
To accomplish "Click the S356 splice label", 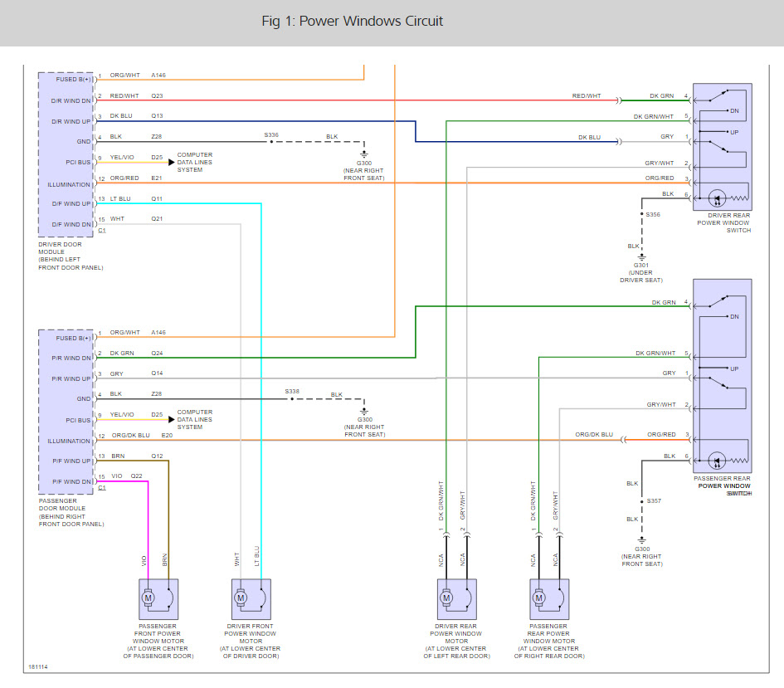I will point(653,214).
